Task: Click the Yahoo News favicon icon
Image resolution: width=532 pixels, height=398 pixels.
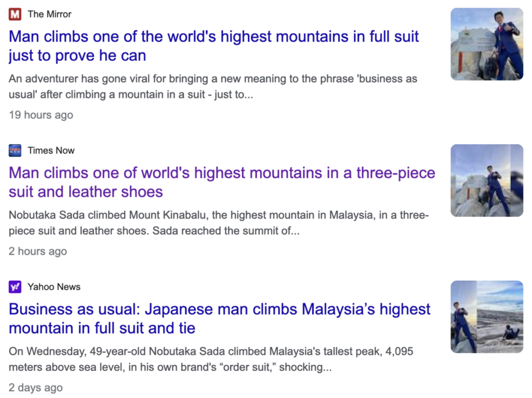Action: tap(15, 286)
